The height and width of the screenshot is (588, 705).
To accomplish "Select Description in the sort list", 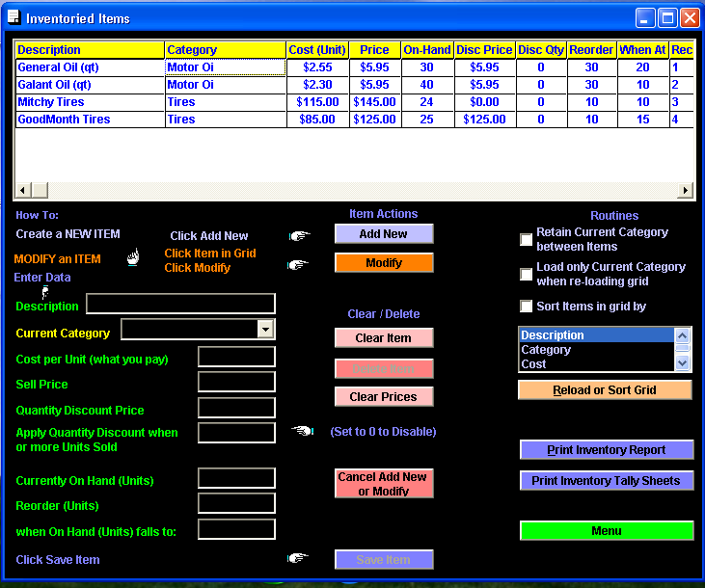I will (597, 334).
